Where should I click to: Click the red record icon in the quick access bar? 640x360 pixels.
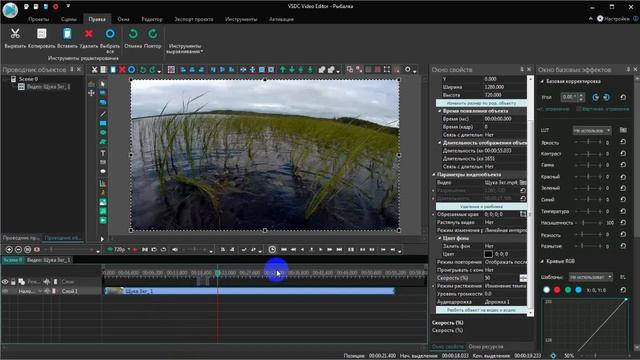click(x=56, y=7)
